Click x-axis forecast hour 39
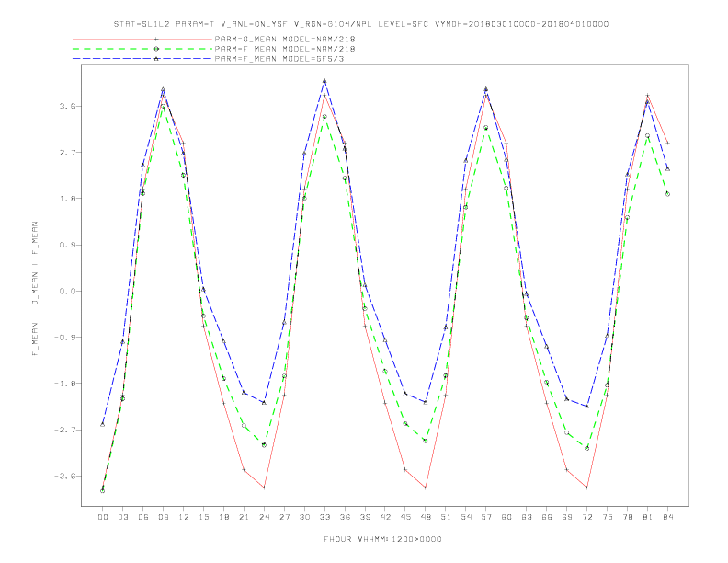This screenshot has height=563, width=728. [x=365, y=517]
